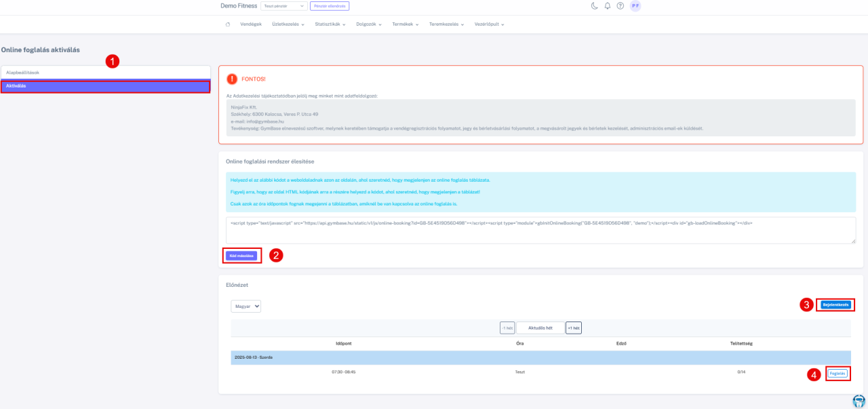Expand the Vezérlőpult menu

490,24
